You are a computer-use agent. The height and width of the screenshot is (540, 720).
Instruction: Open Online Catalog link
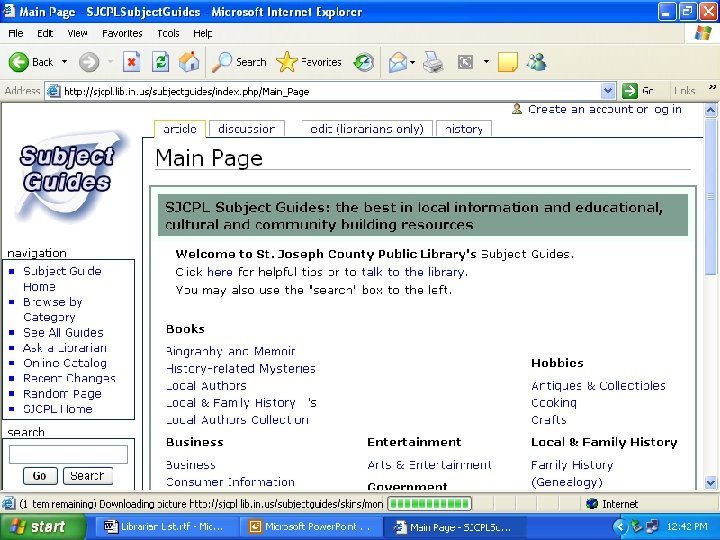coord(65,363)
